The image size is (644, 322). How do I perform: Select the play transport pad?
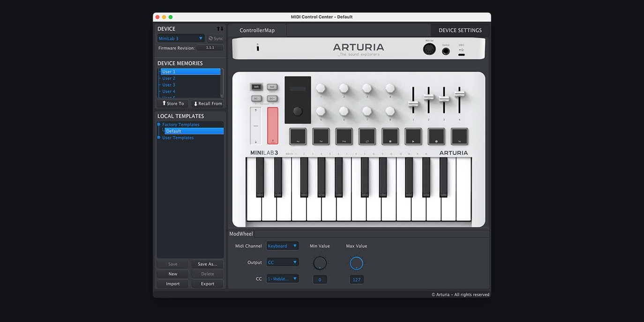(x=413, y=136)
